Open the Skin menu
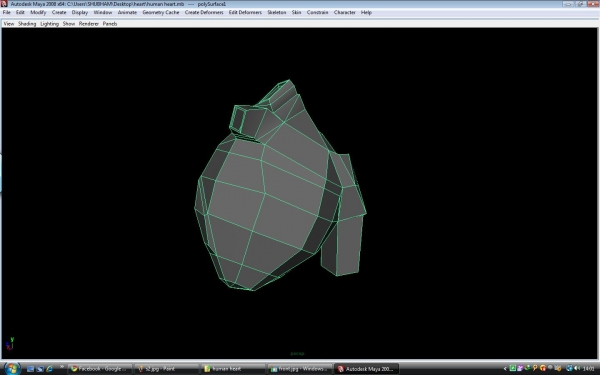 (297, 12)
